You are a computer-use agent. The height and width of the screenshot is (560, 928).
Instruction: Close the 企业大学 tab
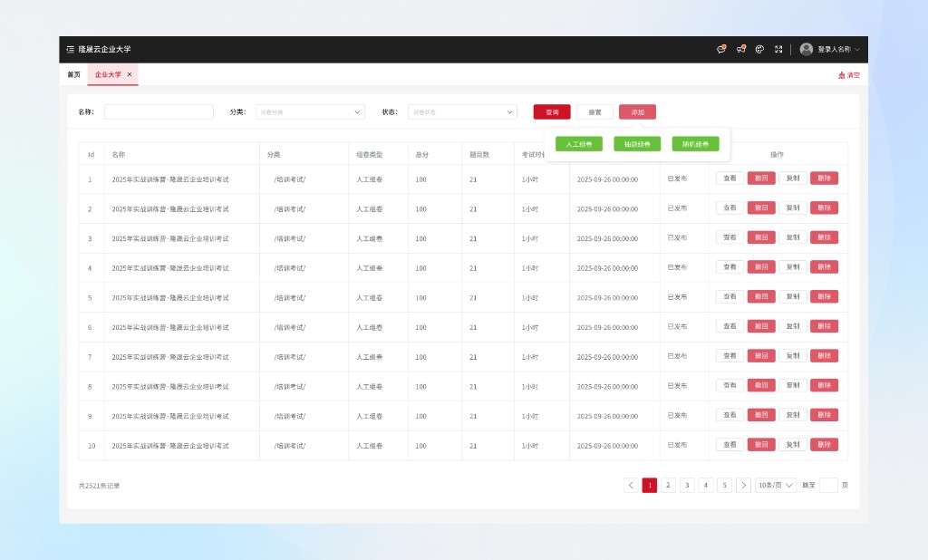tap(130, 74)
